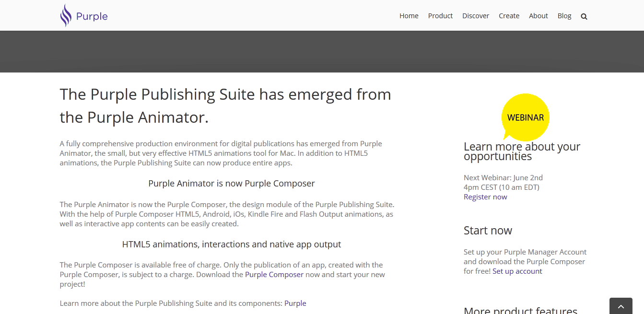The image size is (644, 314).
Task: Click the 'Start now' heading
Action: pos(488,231)
